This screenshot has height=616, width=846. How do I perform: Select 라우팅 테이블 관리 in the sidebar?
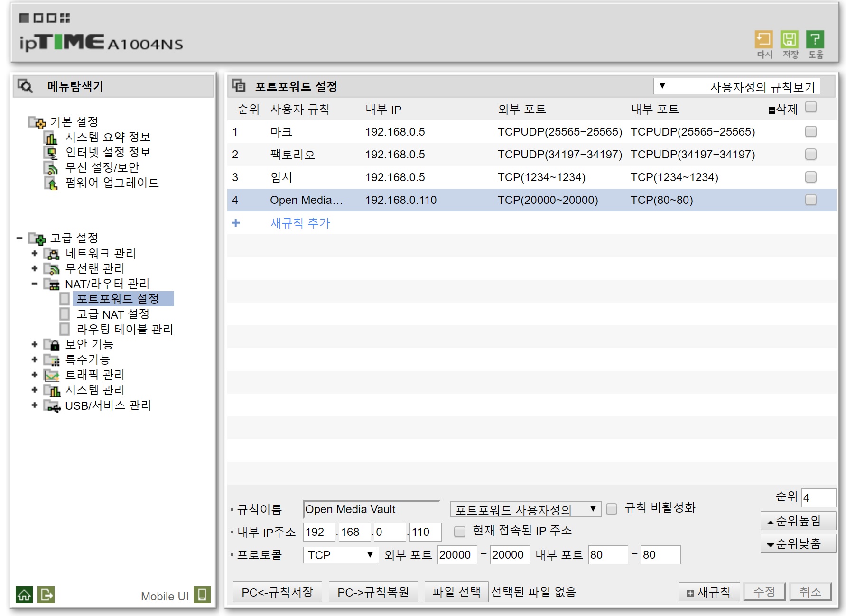(125, 329)
